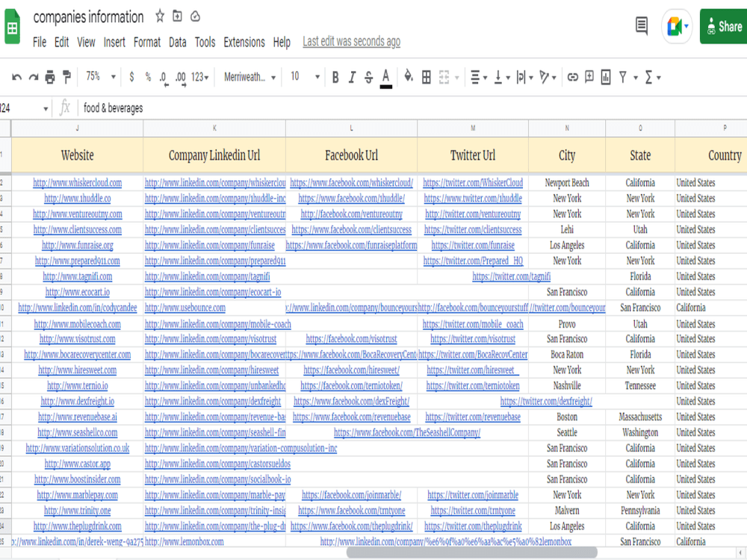
Task: Insert link via chain icon
Action: (x=573, y=77)
